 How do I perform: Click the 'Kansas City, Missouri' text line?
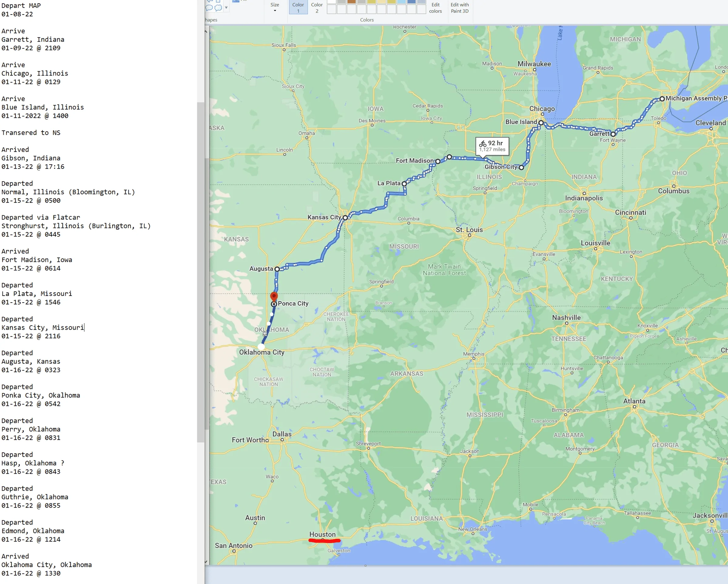pos(42,327)
